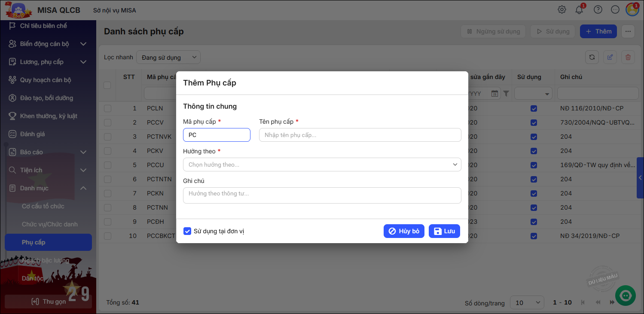Toggle the 'Sử dụng tại đơn vị' checkbox
This screenshot has width=644, height=314.
pyautogui.click(x=187, y=231)
